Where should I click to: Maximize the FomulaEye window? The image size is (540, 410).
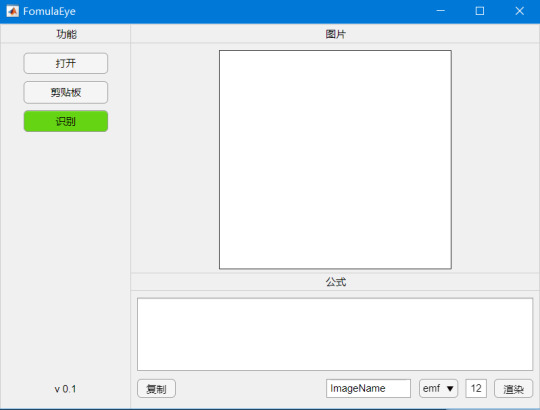480,11
